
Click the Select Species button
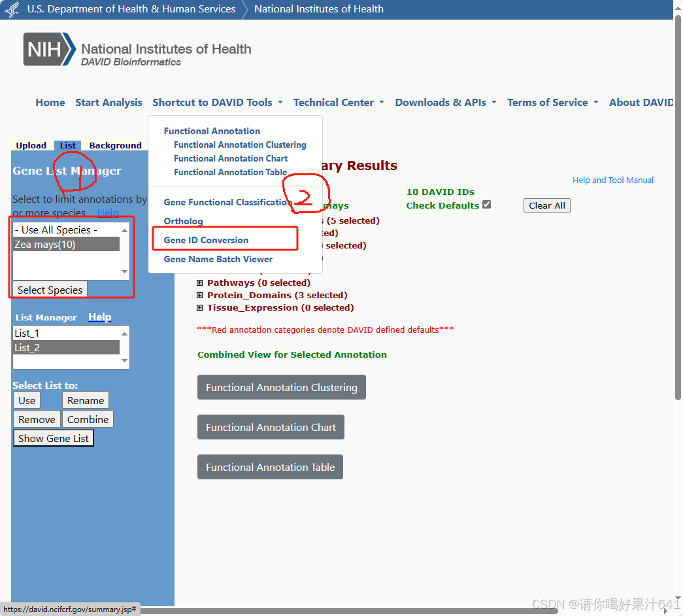tap(50, 290)
